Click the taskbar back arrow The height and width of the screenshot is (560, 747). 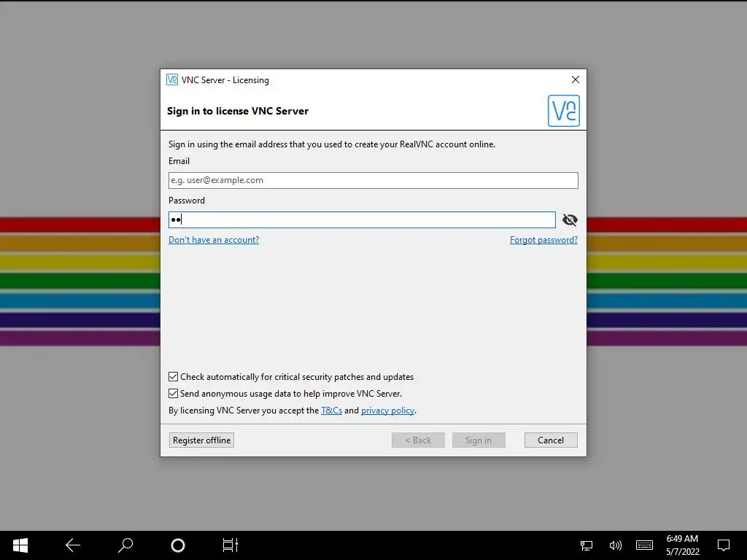73,545
